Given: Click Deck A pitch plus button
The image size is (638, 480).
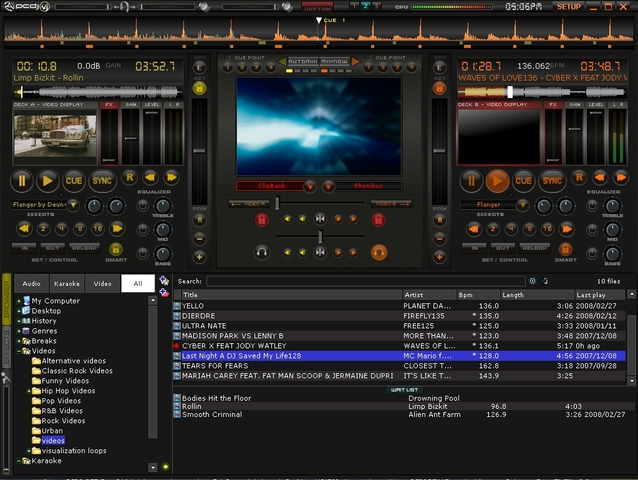Looking at the screenshot, I should click(199, 257).
